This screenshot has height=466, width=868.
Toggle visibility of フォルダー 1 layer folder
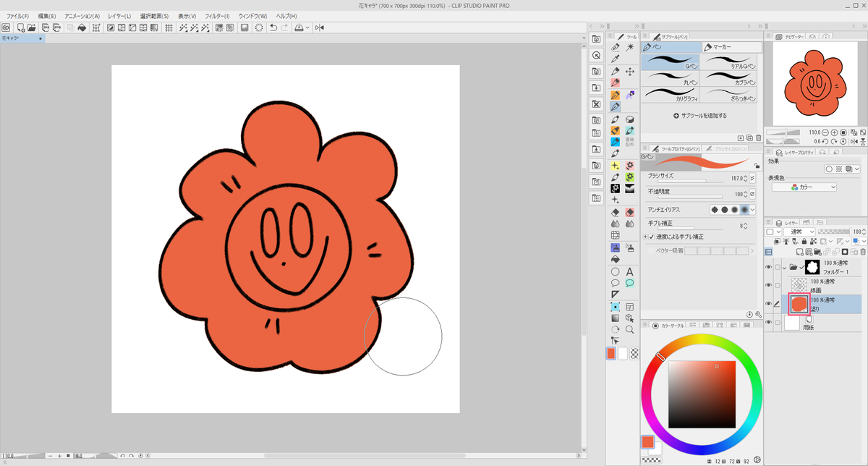(x=768, y=267)
